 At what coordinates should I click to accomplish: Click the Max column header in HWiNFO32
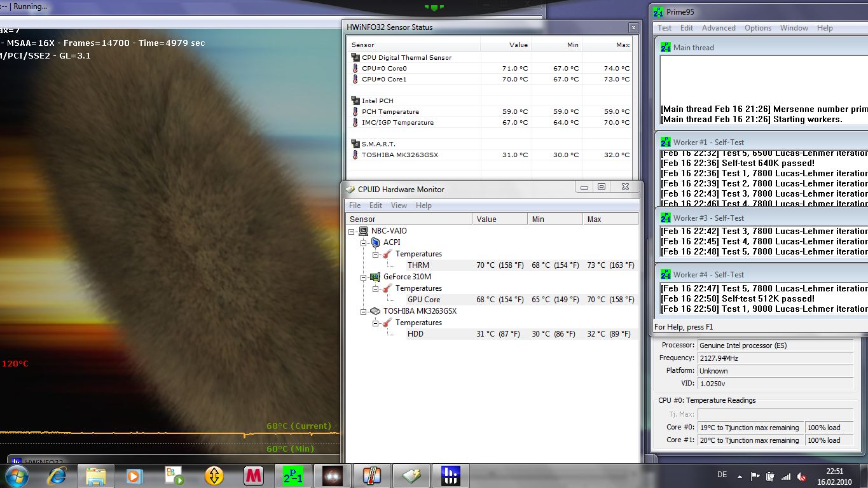[608, 45]
